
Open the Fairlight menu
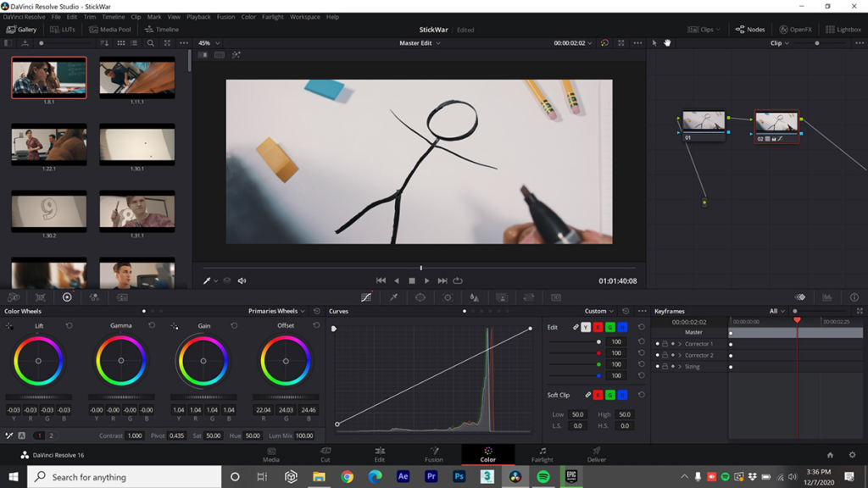click(272, 17)
